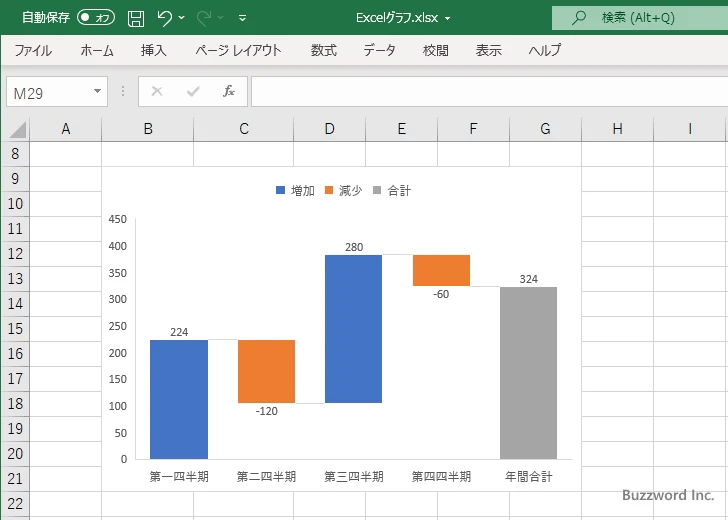The image size is (728, 520).
Task: Select row 8 header
Action: [15, 154]
